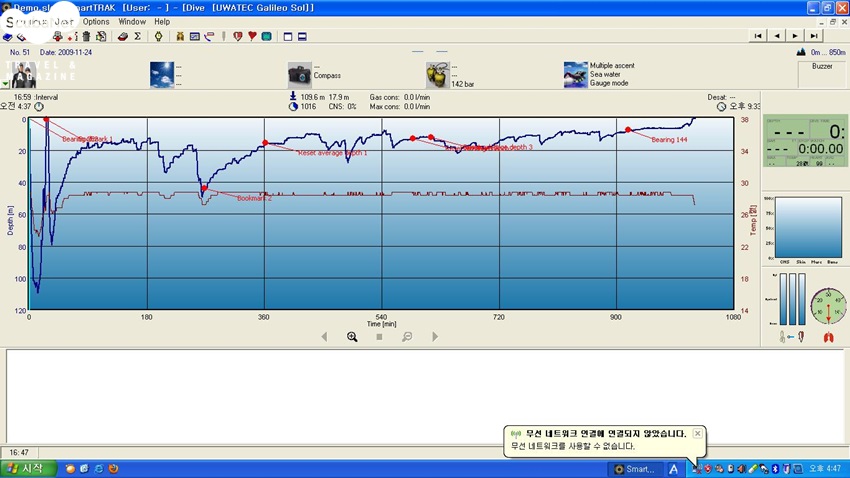Click the scuba tank icon
Image resolution: width=850 pixels, height=478 pixels.
pos(436,74)
